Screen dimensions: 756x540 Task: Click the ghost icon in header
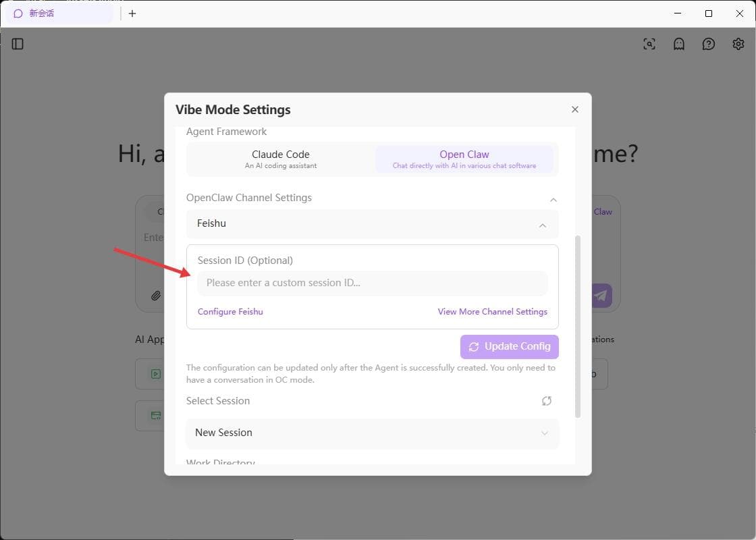click(678, 44)
